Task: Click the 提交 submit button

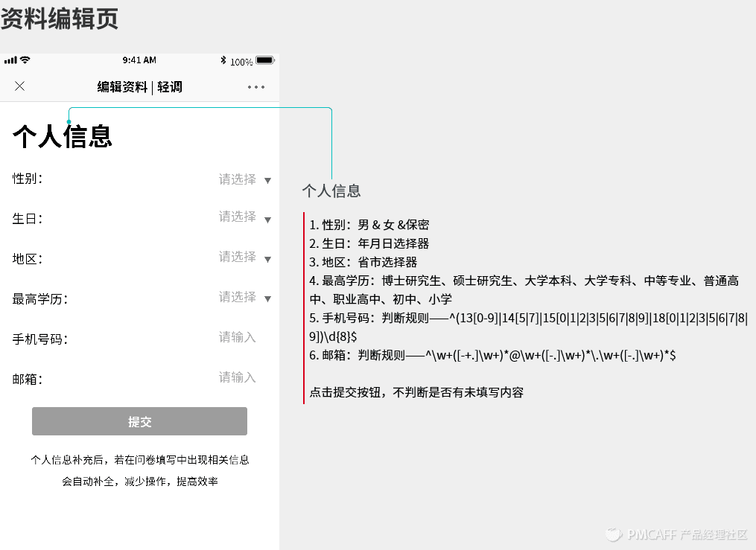Action: pyautogui.click(x=140, y=421)
